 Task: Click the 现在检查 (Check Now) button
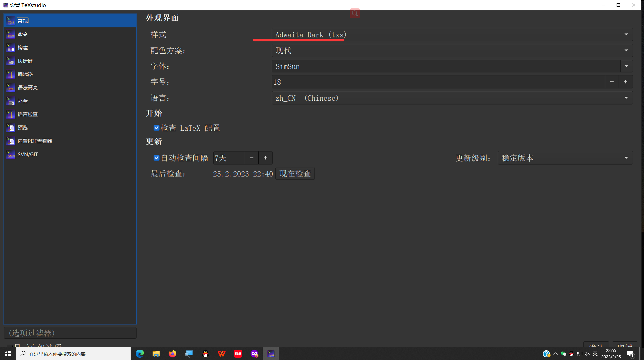(x=295, y=173)
